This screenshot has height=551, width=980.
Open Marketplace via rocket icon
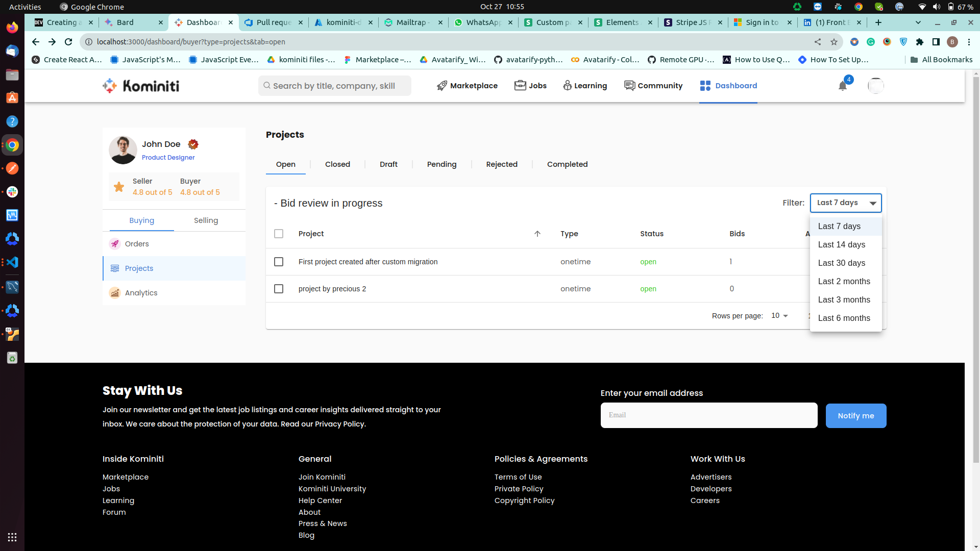442,86
